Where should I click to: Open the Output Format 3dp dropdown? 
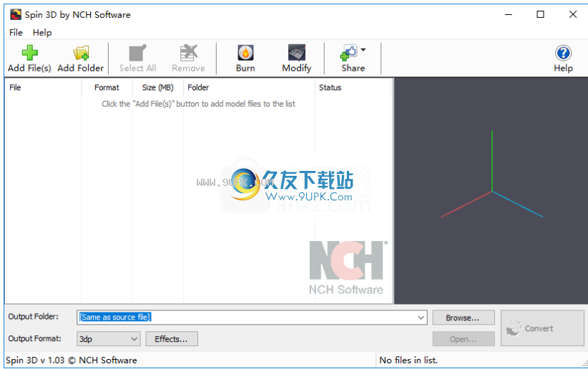(109, 339)
